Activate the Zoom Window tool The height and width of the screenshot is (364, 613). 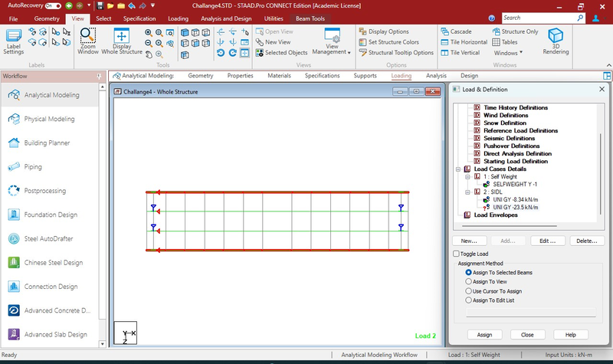tap(88, 42)
